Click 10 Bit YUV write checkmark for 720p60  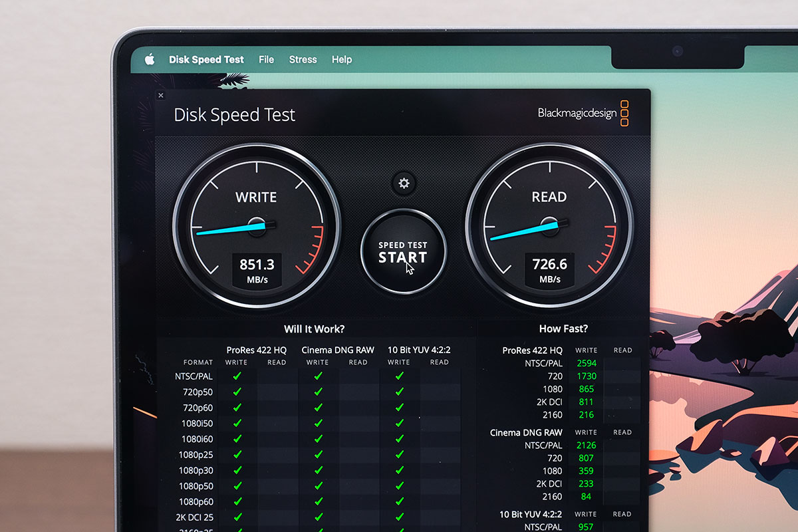399,408
